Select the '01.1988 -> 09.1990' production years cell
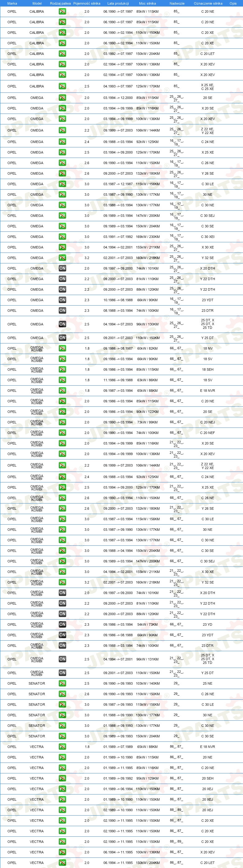The width and height of the screenshot is (243, 868). [x=118, y=715]
